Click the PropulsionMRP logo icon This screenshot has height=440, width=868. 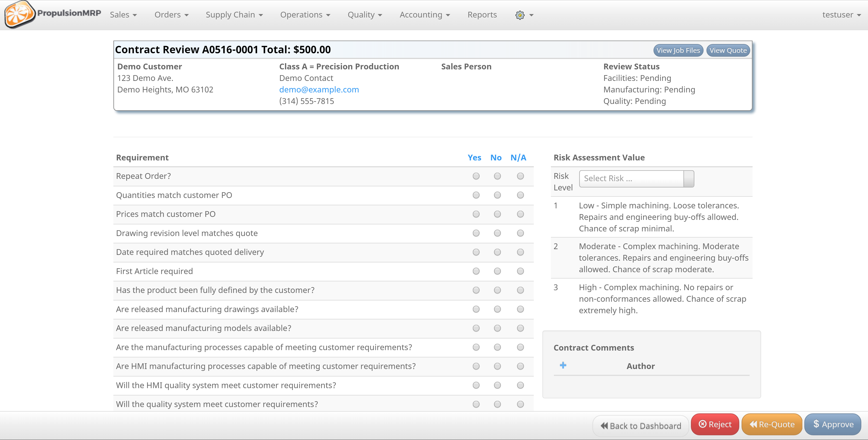pos(20,14)
